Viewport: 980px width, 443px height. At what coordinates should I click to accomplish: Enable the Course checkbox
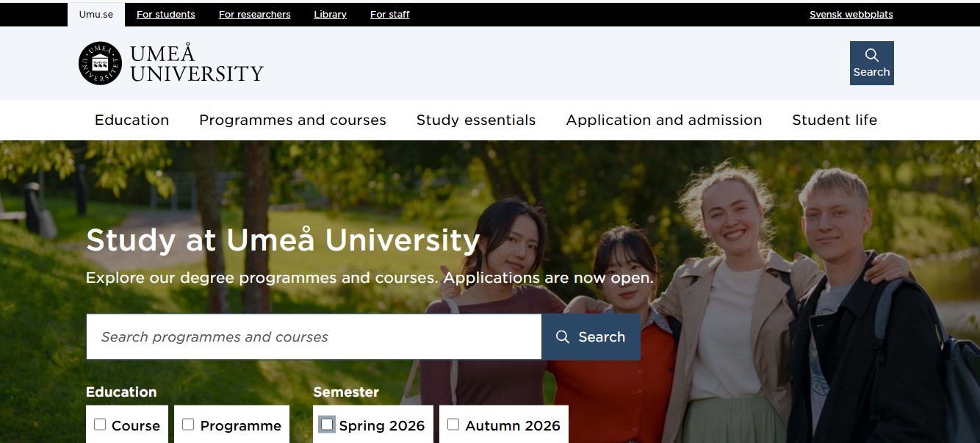tap(100, 425)
